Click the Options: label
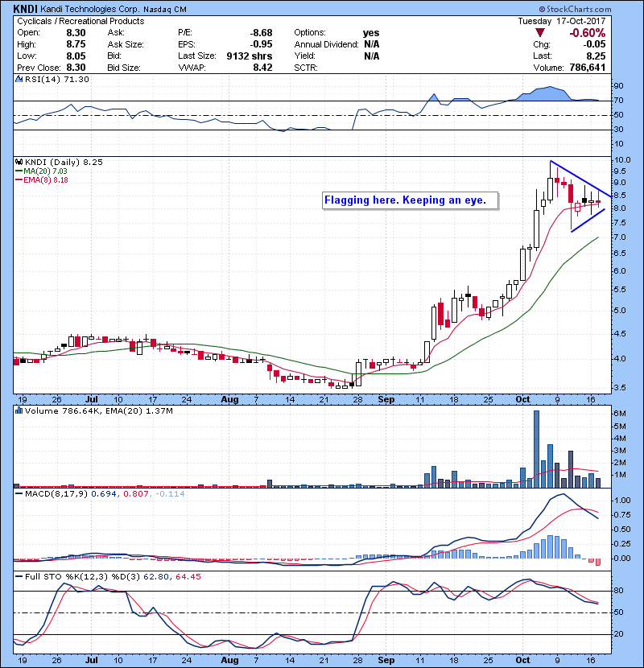This screenshot has width=644, height=668. [x=310, y=33]
